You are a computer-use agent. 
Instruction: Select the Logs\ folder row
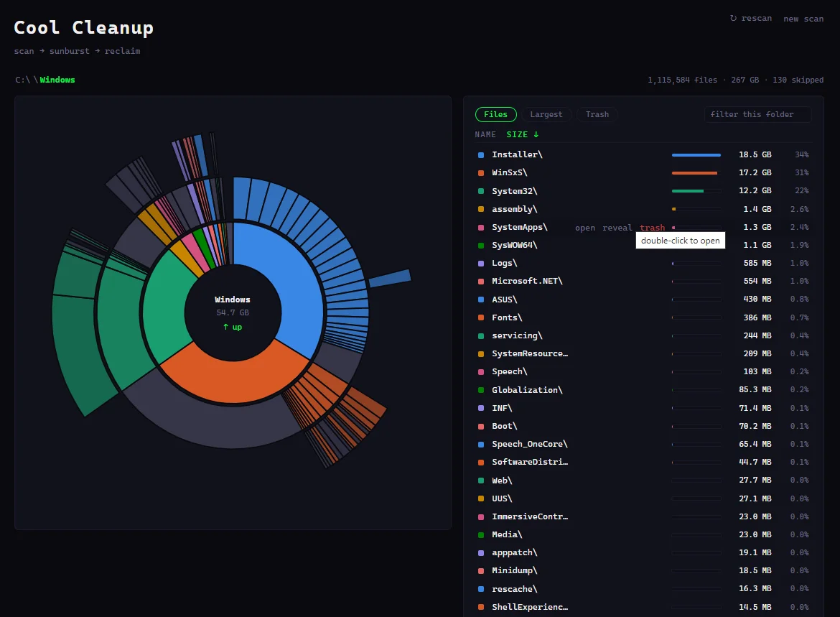[643, 263]
